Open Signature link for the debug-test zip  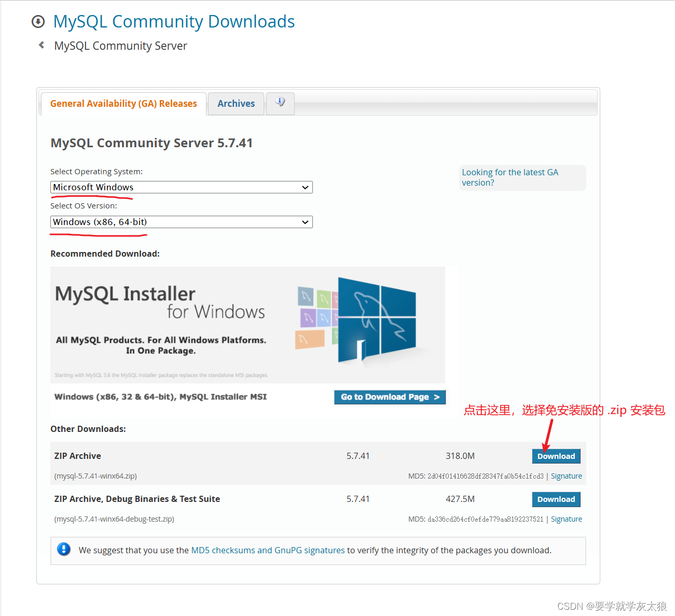click(x=566, y=519)
